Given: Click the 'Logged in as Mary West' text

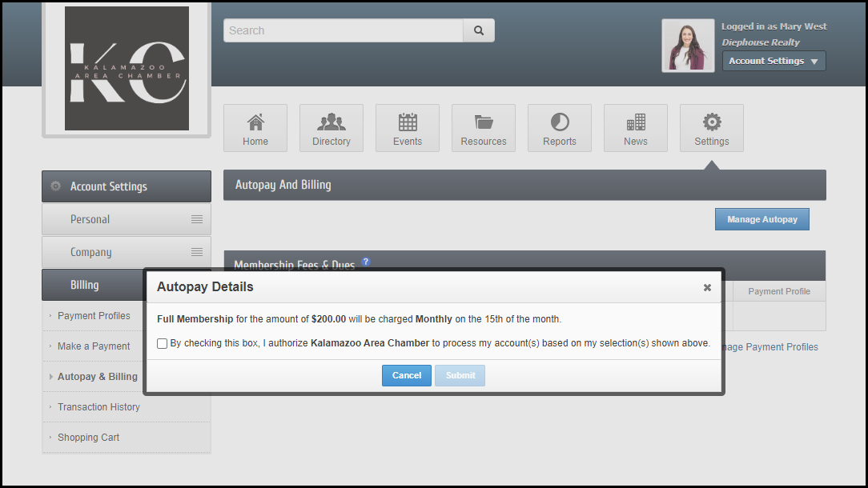Looking at the screenshot, I should 774,26.
